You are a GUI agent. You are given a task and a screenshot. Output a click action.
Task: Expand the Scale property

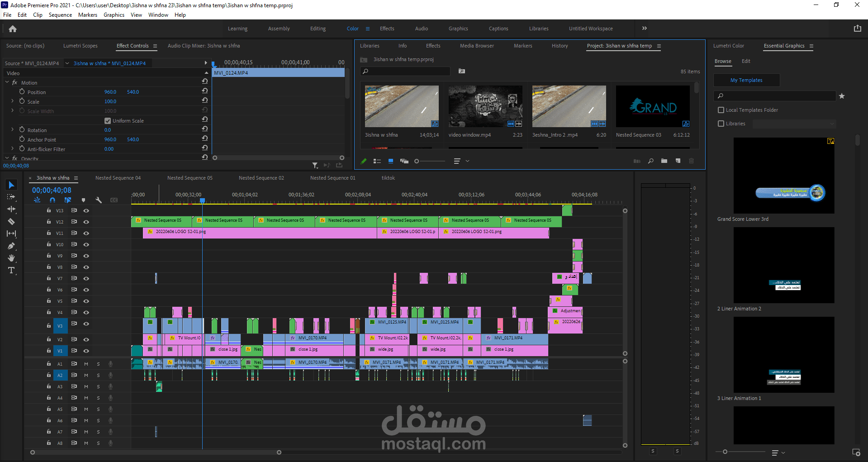13,101
